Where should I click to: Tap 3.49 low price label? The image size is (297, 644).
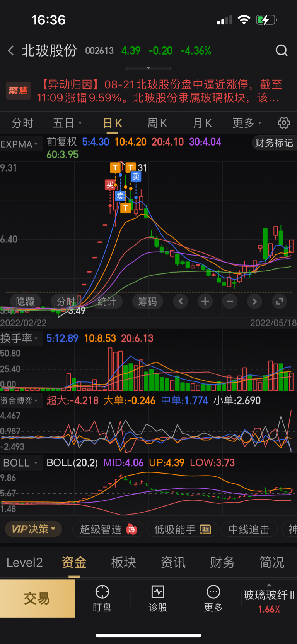tap(77, 311)
